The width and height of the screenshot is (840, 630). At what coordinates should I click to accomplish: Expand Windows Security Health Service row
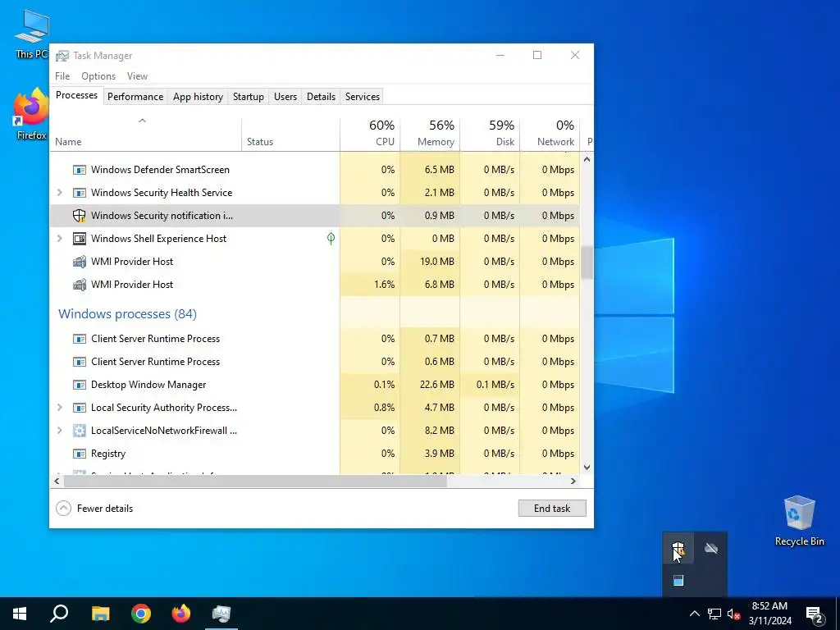click(x=59, y=193)
